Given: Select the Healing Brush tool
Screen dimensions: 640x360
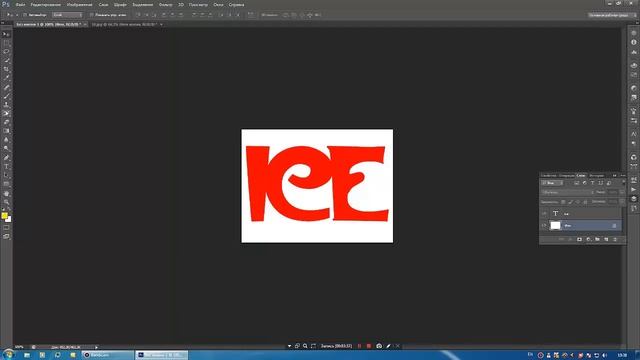Looking at the screenshot, I should (x=6, y=87).
